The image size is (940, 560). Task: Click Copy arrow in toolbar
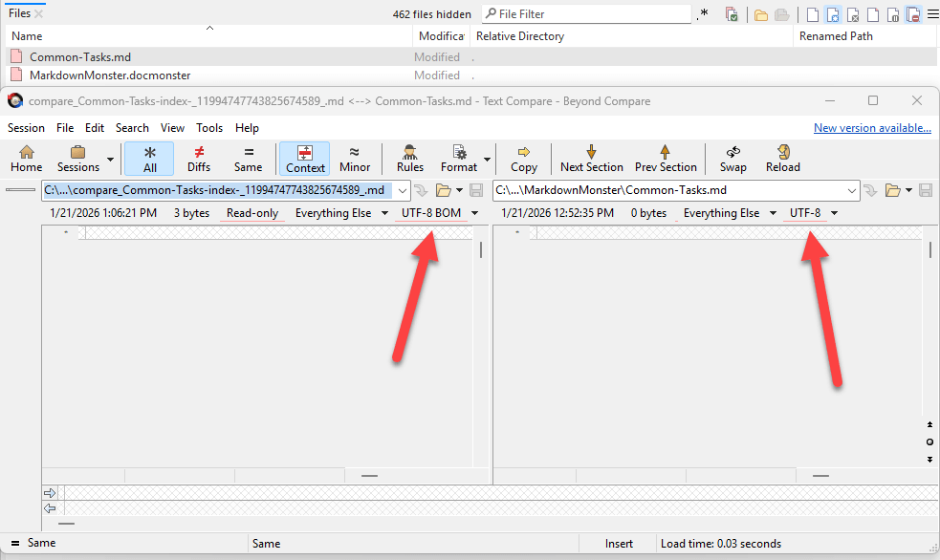tap(524, 158)
